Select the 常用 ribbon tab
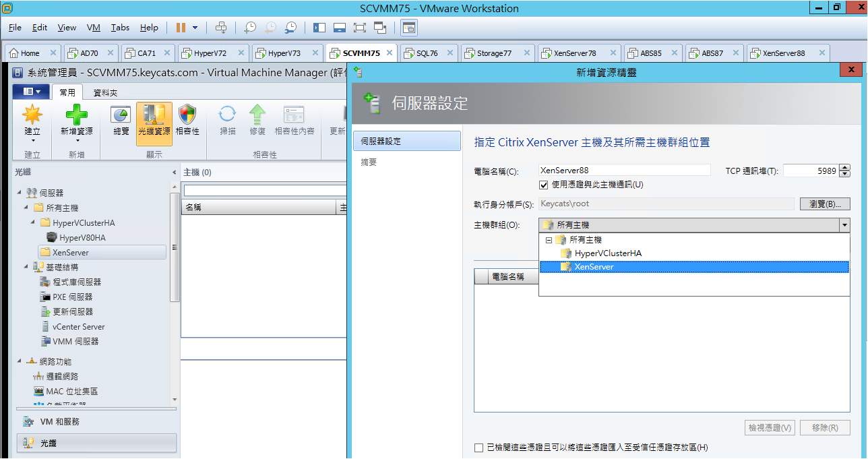The image size is (868, 459). [x=67, y=92]
